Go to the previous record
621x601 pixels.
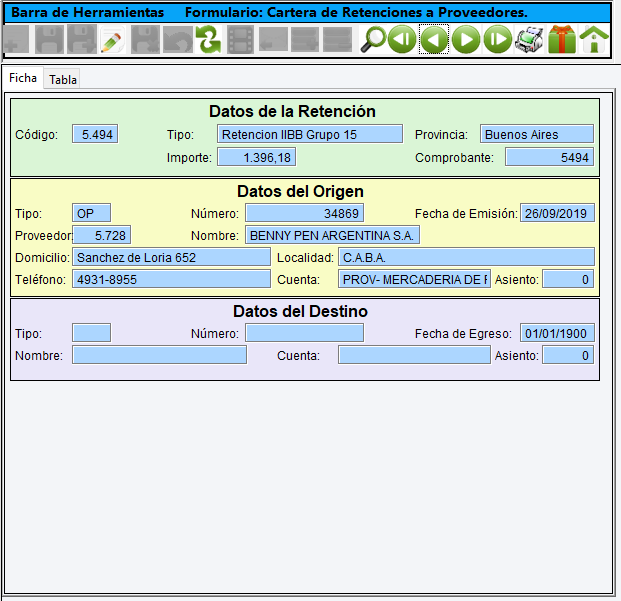434,39
